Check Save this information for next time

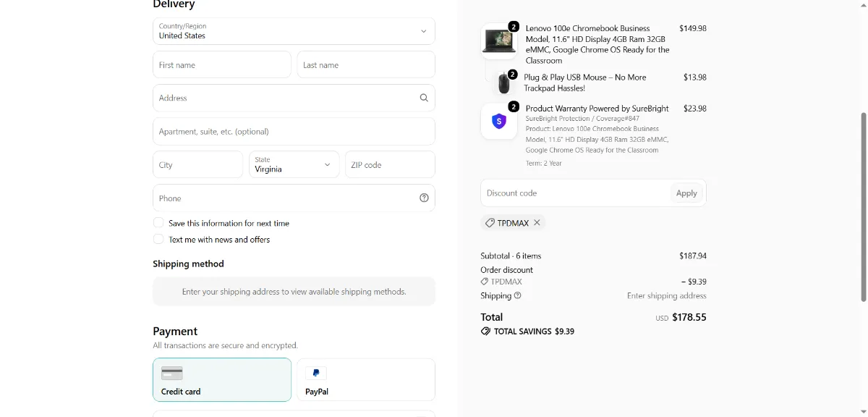[158, 223]
